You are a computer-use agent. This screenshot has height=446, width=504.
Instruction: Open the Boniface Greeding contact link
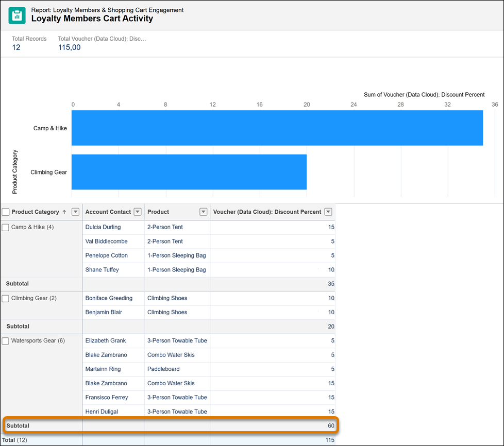pyautogui.click(x=109, y=298)
